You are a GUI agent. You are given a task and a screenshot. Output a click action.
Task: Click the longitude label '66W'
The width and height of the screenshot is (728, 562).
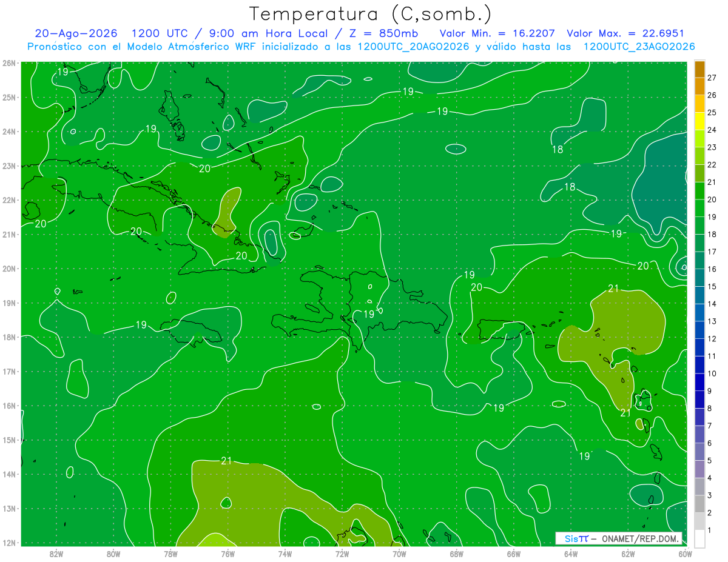coord(514,554)
